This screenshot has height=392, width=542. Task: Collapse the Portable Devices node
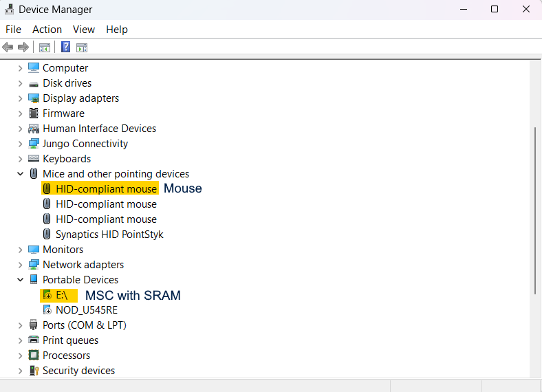pos(20,280)
